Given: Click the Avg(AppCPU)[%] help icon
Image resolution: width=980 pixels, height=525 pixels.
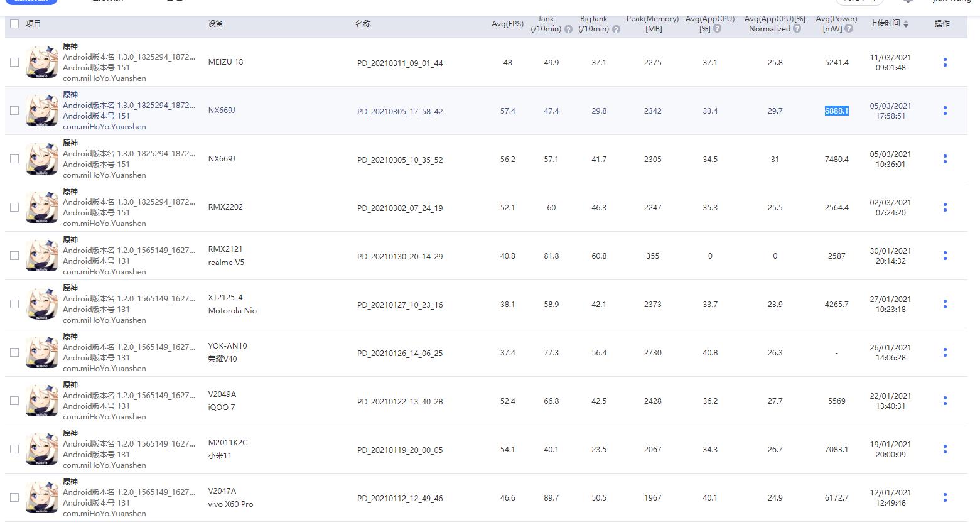Looking at the screenshot, I should pyautogui.click(x=717, y=28).
